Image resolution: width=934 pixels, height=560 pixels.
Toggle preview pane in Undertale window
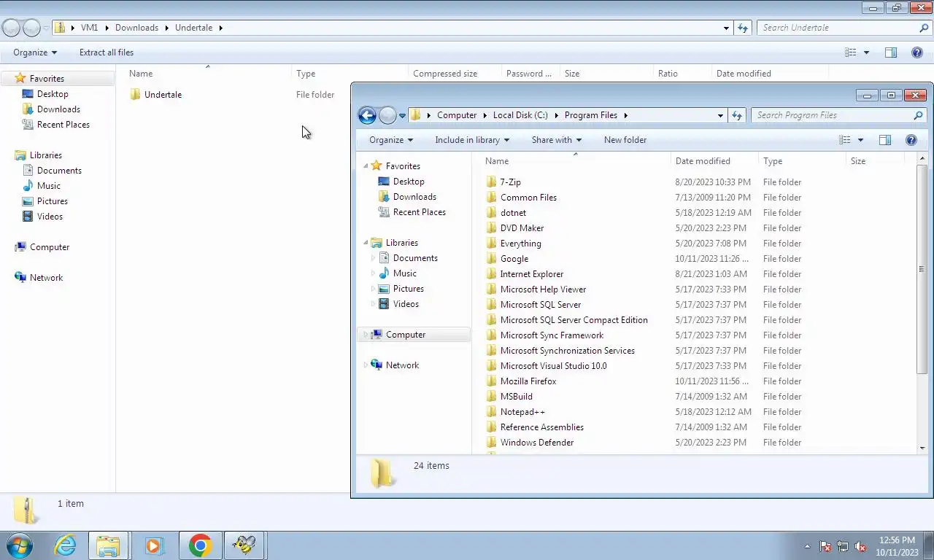coord(891,52)
